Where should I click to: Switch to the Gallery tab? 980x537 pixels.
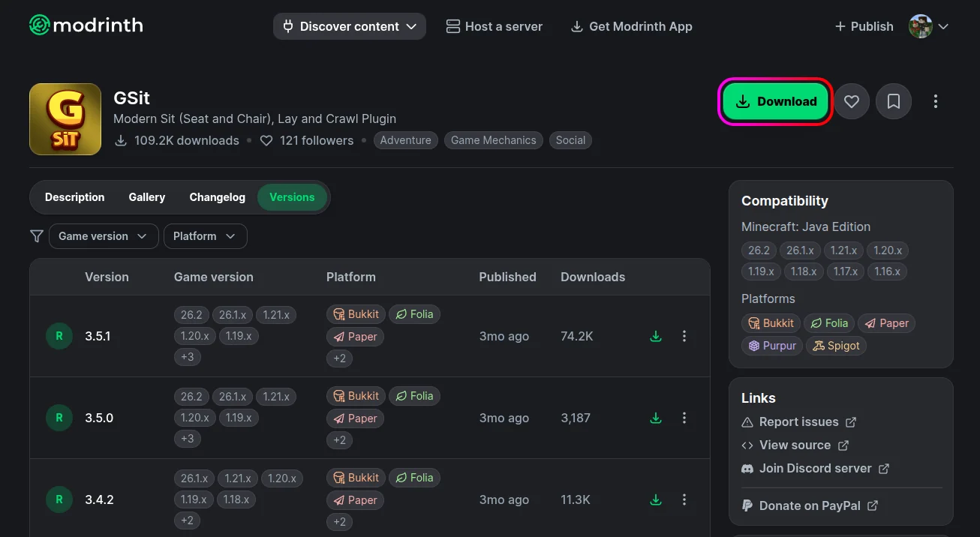pyautogui.click(x=147, y=197)
